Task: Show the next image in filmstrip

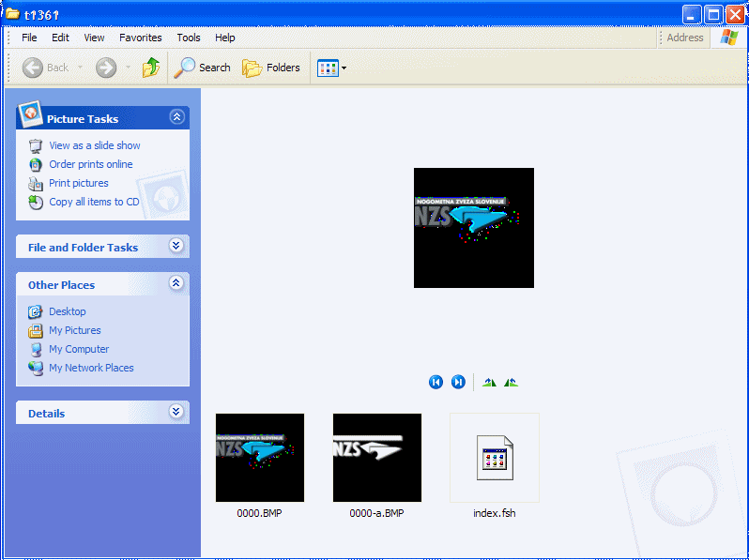Action: tap(458, 382)
